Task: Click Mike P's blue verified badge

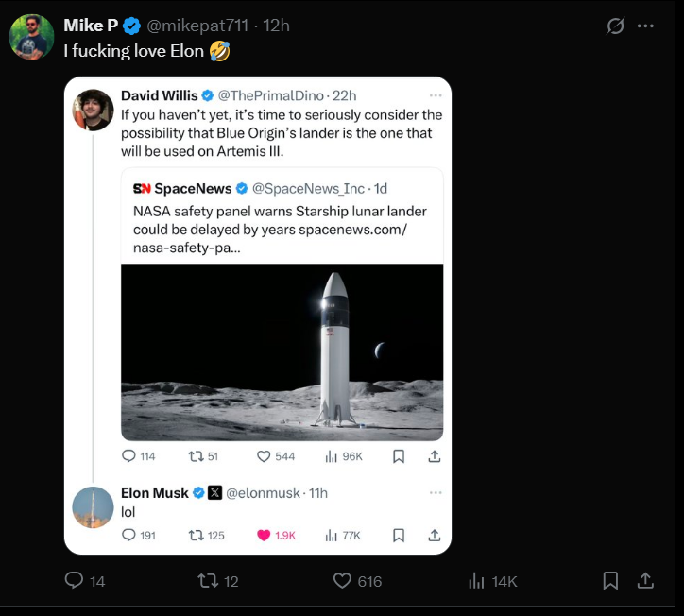Action: pos(132,26)
